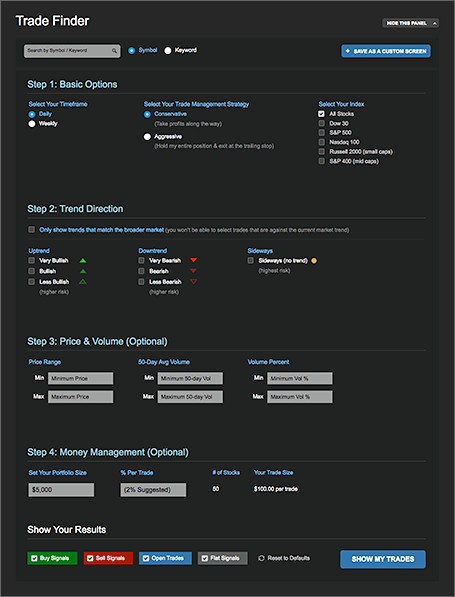Click Save As A Custom Screen button
The width and height of the screenshot is (455, 597).
pos(386,51)
